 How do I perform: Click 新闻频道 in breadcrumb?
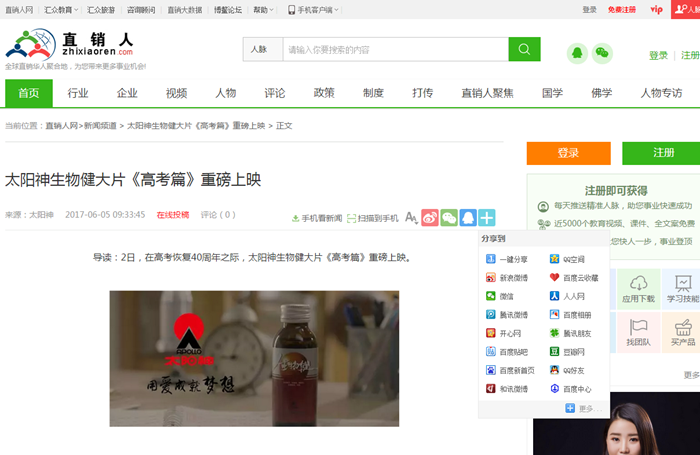pyautogui.click(x=100, y=126)
